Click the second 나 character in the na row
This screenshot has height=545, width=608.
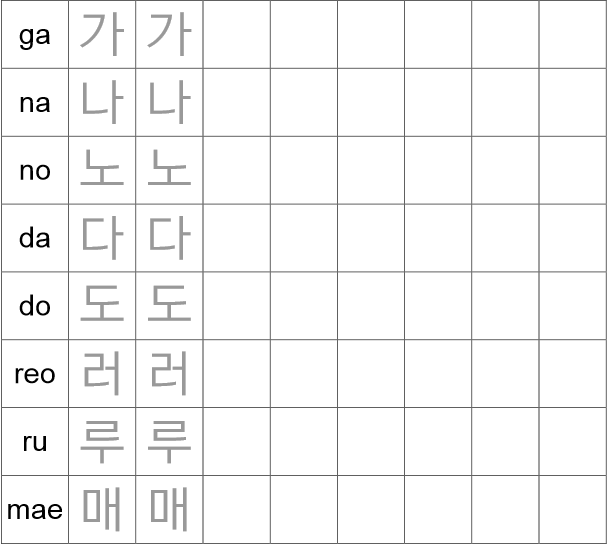point(169,102)
